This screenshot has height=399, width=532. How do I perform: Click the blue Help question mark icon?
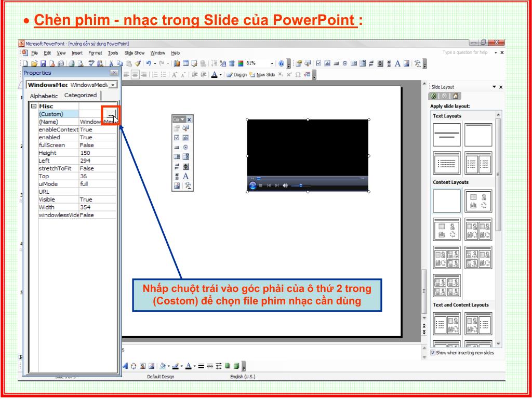[x=281, y=63]
